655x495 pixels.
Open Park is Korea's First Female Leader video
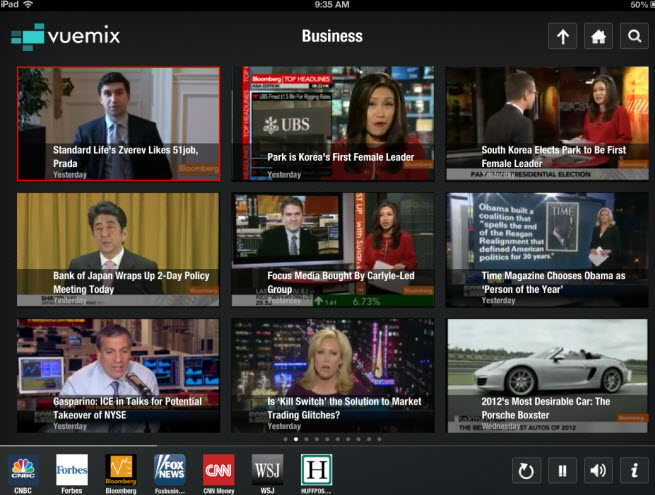333,124
